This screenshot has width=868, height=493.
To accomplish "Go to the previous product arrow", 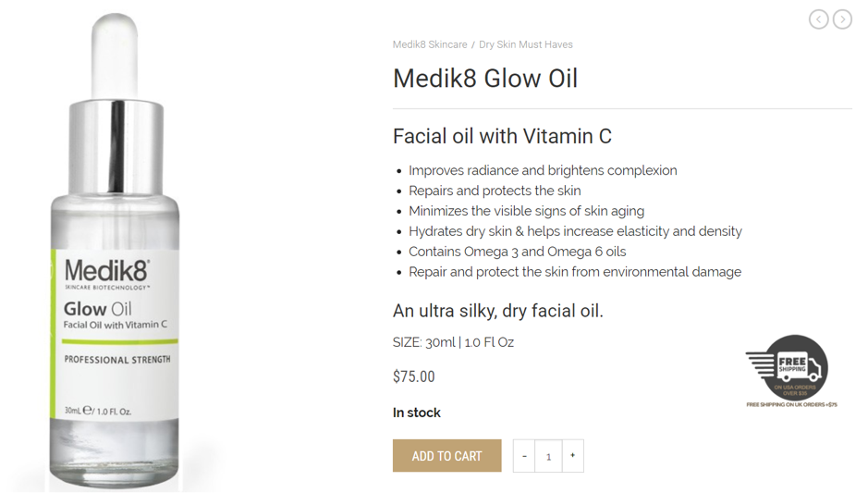I will pos(818,19).
